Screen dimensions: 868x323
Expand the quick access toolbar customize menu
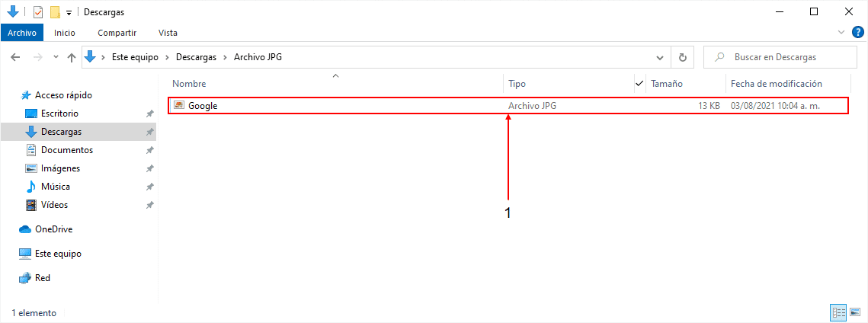(x=69, y=12)
